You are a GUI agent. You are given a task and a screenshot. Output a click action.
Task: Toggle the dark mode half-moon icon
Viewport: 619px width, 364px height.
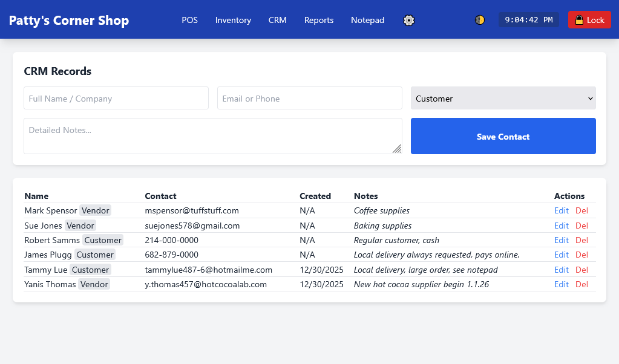pyautogui.click(x=480, y=20)
